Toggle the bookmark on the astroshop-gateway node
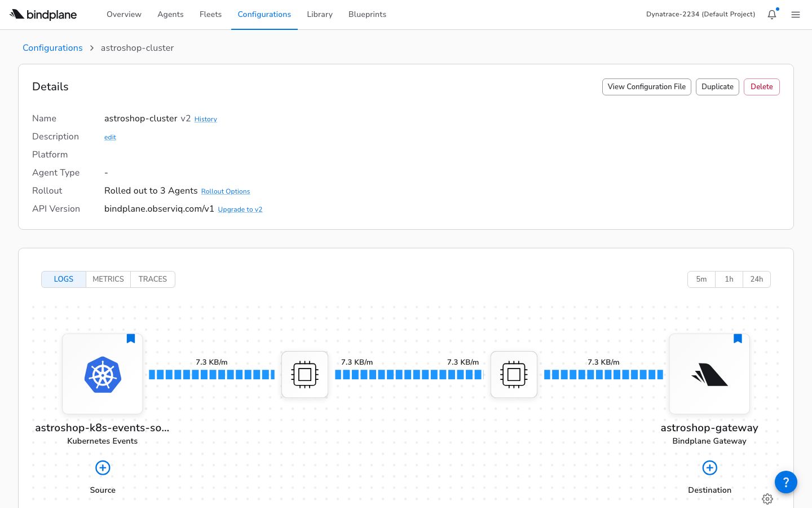The height and width of the screenshot is (508, 812). (x=738, y=338)
